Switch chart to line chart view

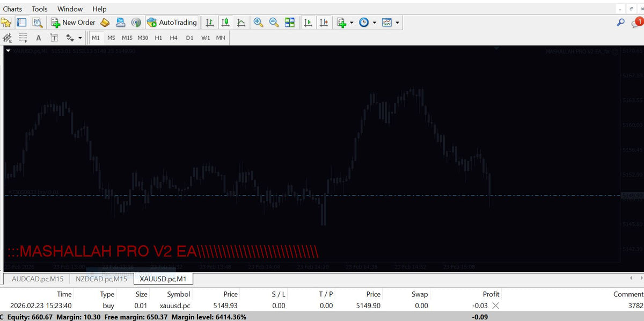[x=241, y=23]
